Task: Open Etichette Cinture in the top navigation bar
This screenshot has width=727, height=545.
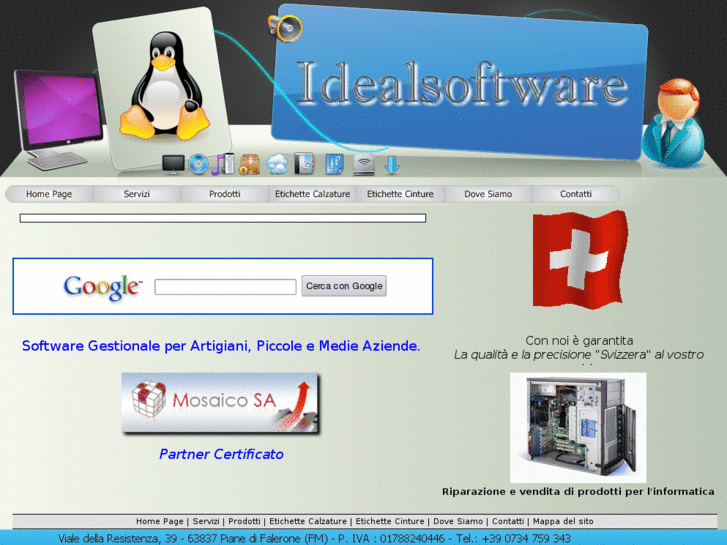Action: pyautogui.click(x=400, y=194)
